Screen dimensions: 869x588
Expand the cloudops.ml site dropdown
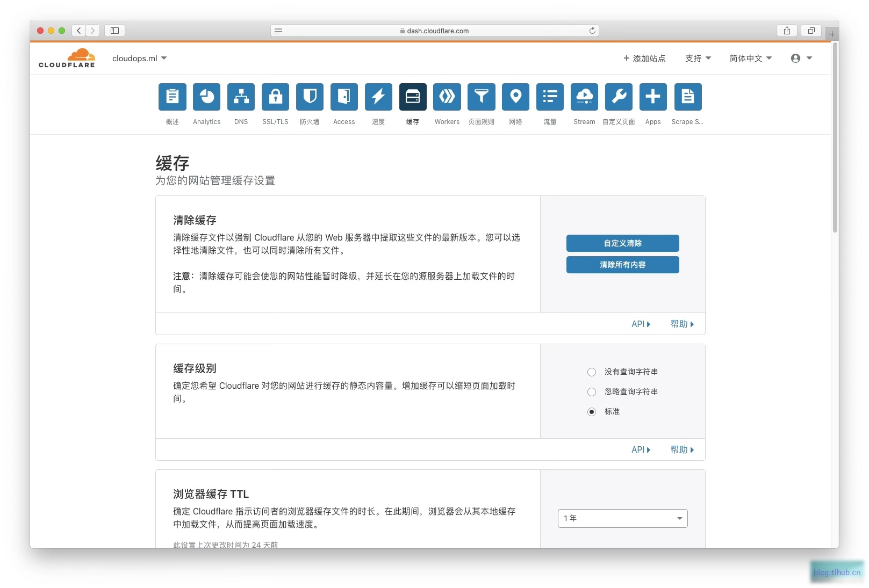[140, 58]
